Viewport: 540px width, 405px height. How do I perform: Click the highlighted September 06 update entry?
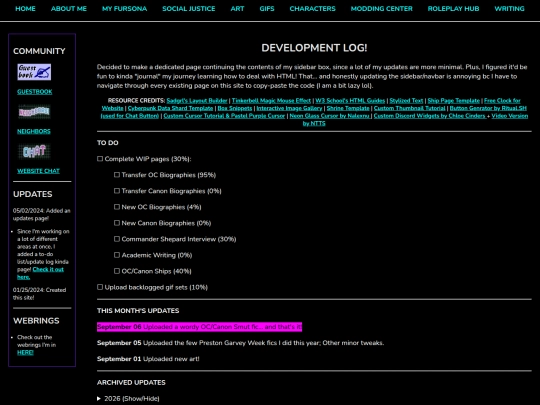(199, 327)
